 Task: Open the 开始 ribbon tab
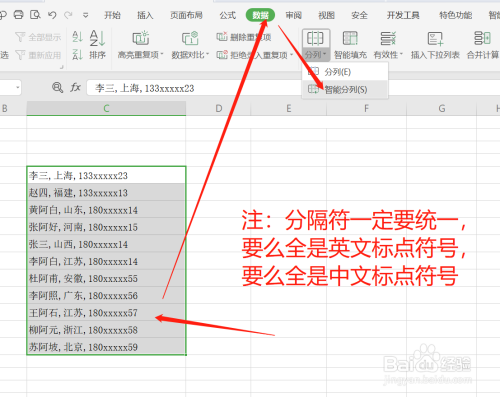(112, 15)
